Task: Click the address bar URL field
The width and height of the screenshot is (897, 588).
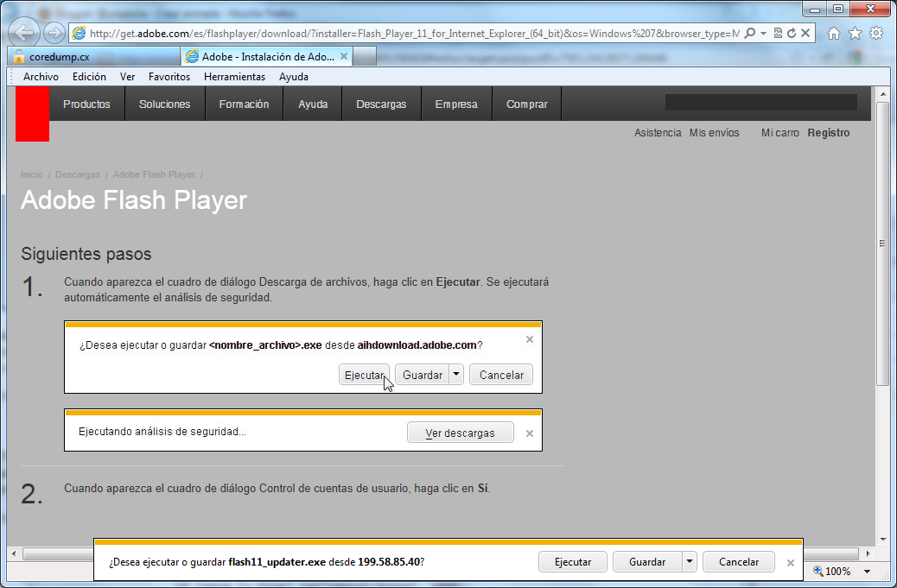Action: (x=414, y=33)
